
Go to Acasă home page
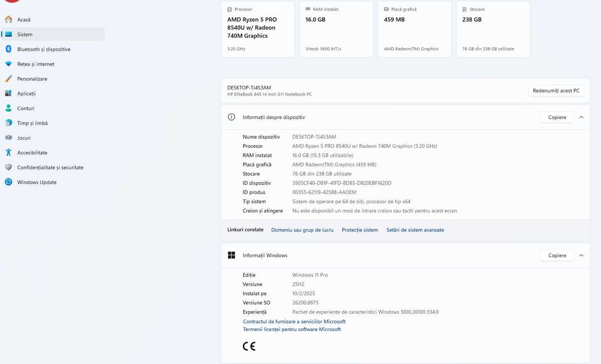(x=24, y=20)
